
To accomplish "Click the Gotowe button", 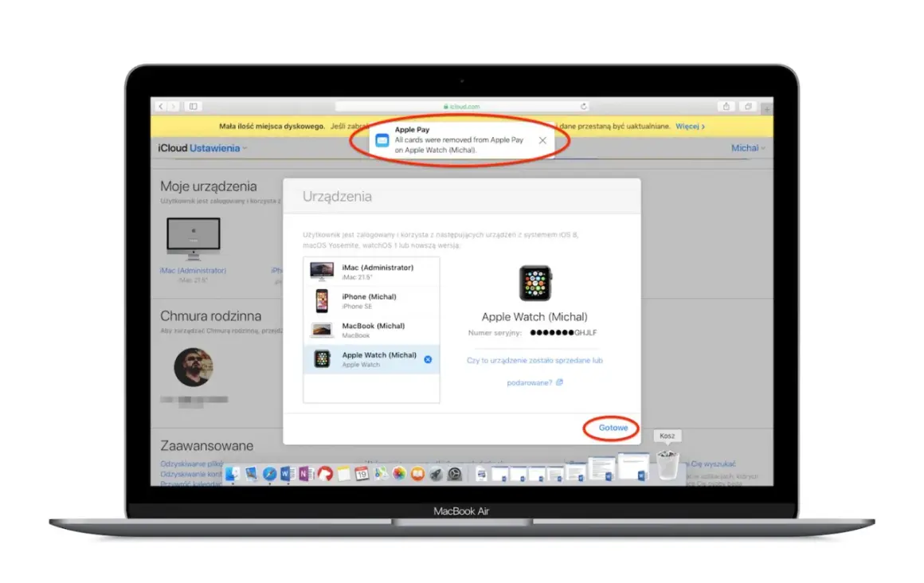I will coord(613,428).
